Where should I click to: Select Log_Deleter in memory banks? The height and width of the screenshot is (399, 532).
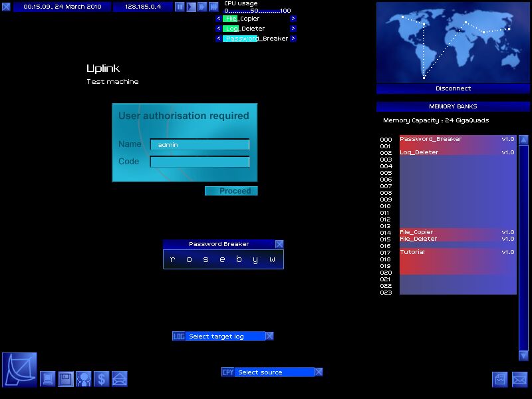point(458,152)
